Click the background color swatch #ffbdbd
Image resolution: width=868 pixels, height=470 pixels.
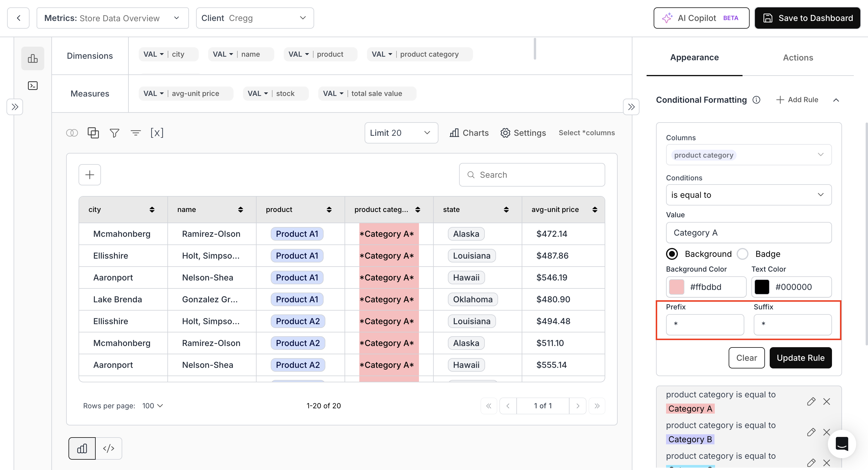tap(676, 287)
